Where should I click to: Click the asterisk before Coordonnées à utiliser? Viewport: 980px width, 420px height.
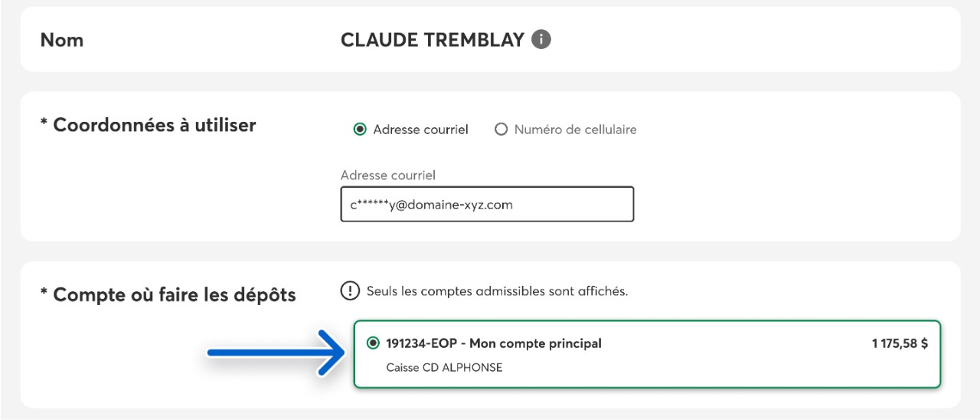44,123
